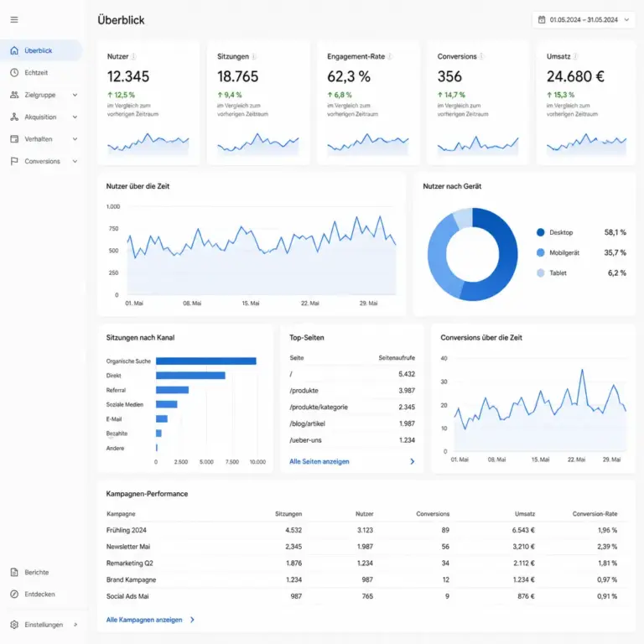Click the Referral channel bar
Viewport: 644px width, 644px height.
coord(172,390)
